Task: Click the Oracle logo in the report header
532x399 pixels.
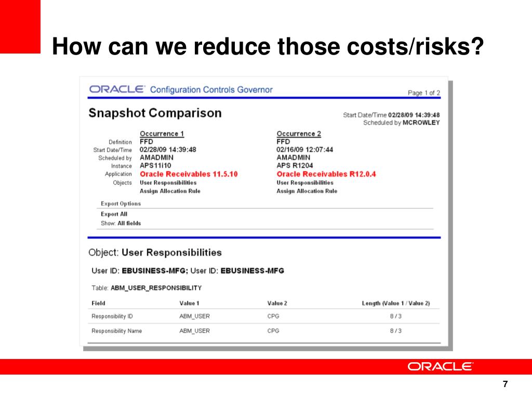Action: pos(117,89)
